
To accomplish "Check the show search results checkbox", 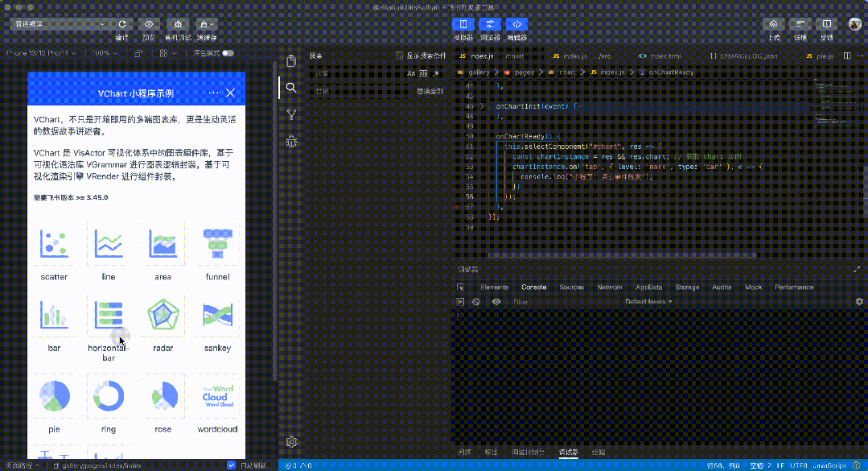I will [x=400, y=56].
